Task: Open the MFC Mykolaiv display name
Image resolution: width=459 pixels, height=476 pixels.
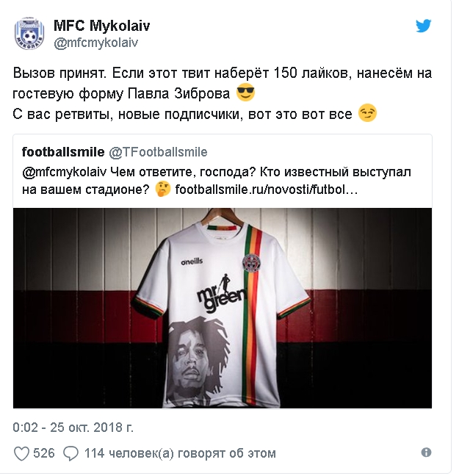Action: [101, 26]
